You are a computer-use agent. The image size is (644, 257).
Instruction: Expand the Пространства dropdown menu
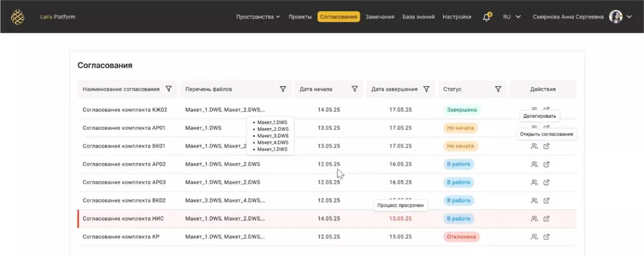pyautogui.click(x=258, y=17)
